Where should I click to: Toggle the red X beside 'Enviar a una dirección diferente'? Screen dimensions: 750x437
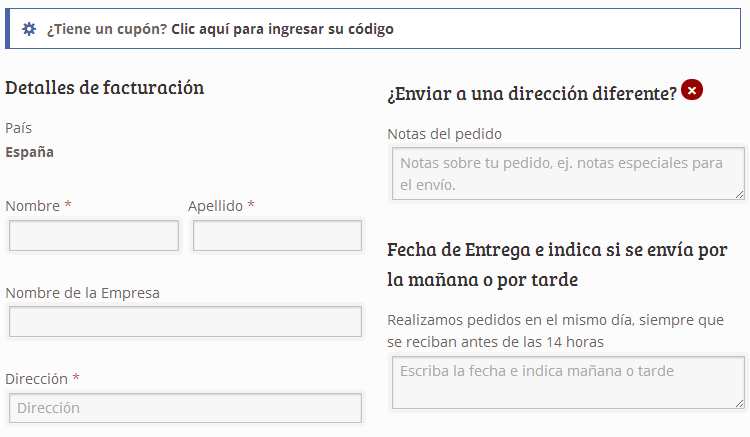pos(692,90)
